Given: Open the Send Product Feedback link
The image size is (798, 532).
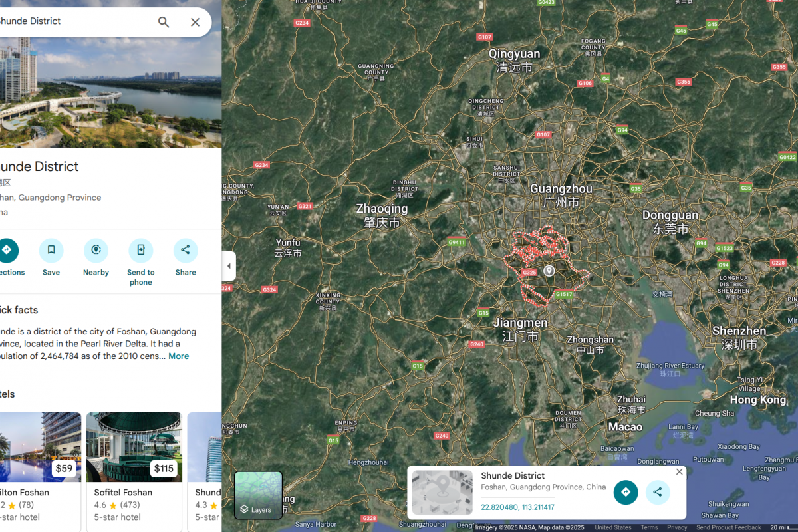Looking at the screenshot, I should [729, 527].
